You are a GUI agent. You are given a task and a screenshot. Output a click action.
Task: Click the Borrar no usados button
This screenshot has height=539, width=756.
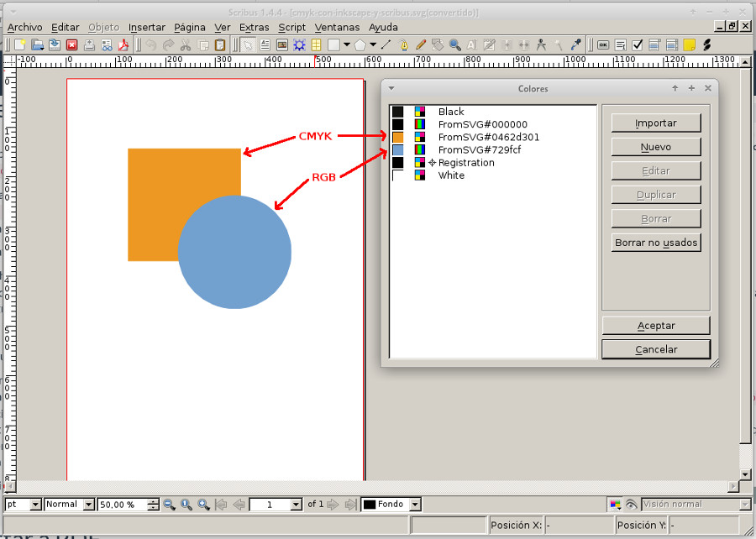[x=656, y=243]
